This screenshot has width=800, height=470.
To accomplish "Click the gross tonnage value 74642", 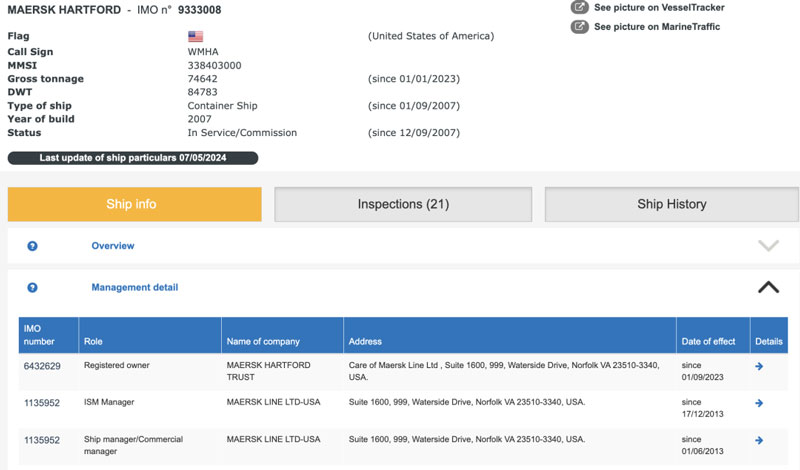I will pos(203,79).
